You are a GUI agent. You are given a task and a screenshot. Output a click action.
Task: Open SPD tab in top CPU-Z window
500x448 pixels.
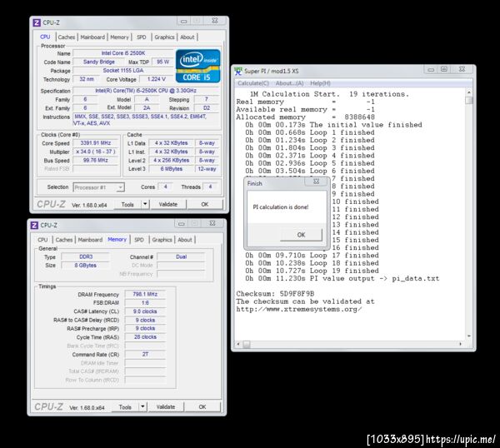coord(142,37)
